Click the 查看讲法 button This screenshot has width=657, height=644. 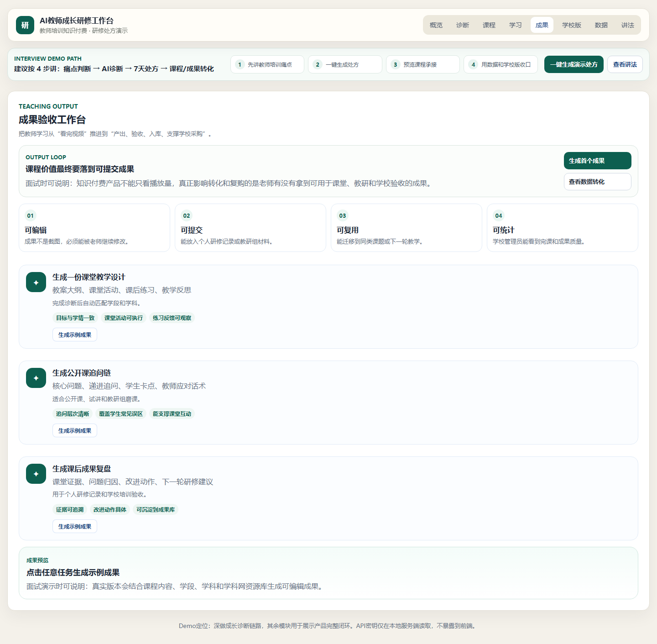(625, 64)
